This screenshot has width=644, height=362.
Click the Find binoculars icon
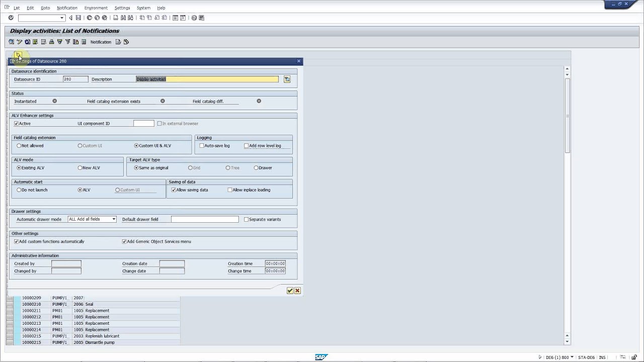point(123,18)
